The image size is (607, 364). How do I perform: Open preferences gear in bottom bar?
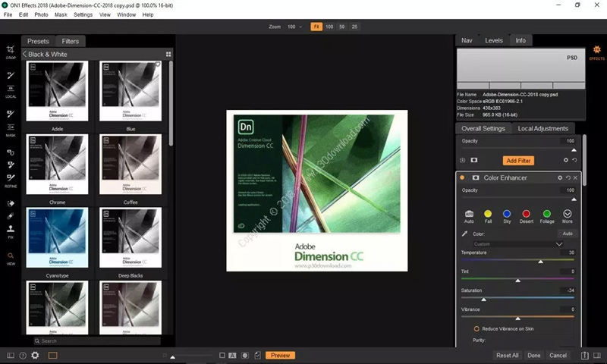35,355
